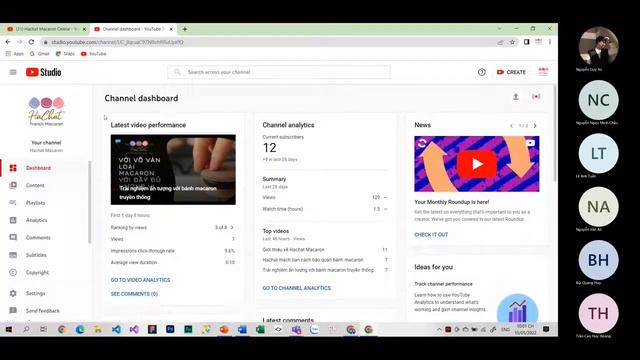Viewport: 640px width, 360px height.
Task: Select participant TH in meeting sidebar
Action: point(598,313)
